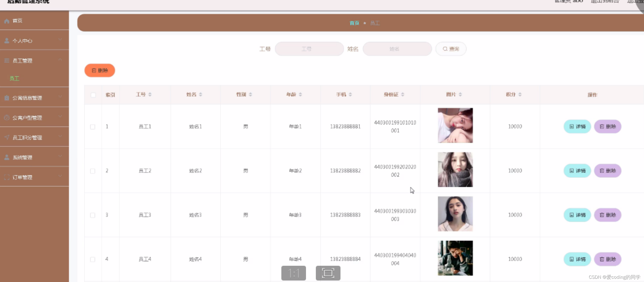Open 详情 details for 员工4

577,259
